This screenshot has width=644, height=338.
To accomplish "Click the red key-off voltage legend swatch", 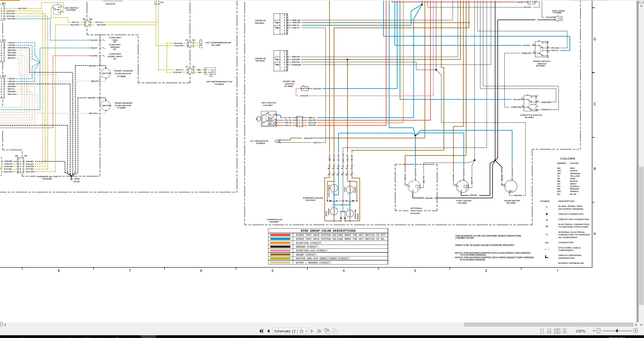I will [x=280, y=235].
